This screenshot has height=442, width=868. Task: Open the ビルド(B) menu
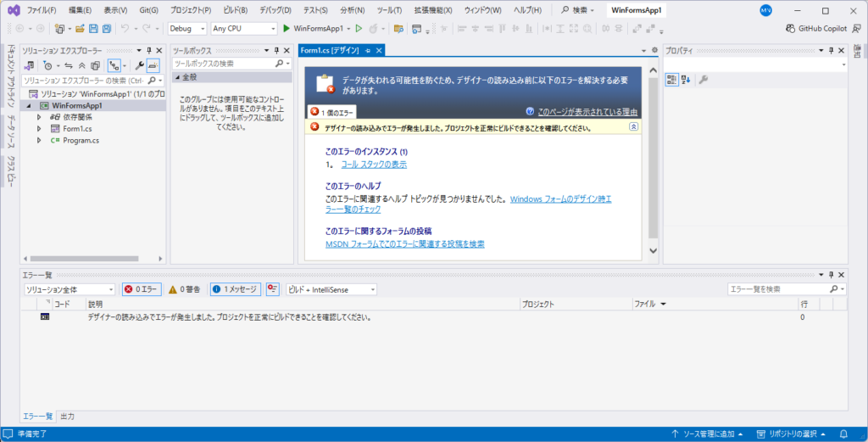pyautogui.click(x=236, y=10)
